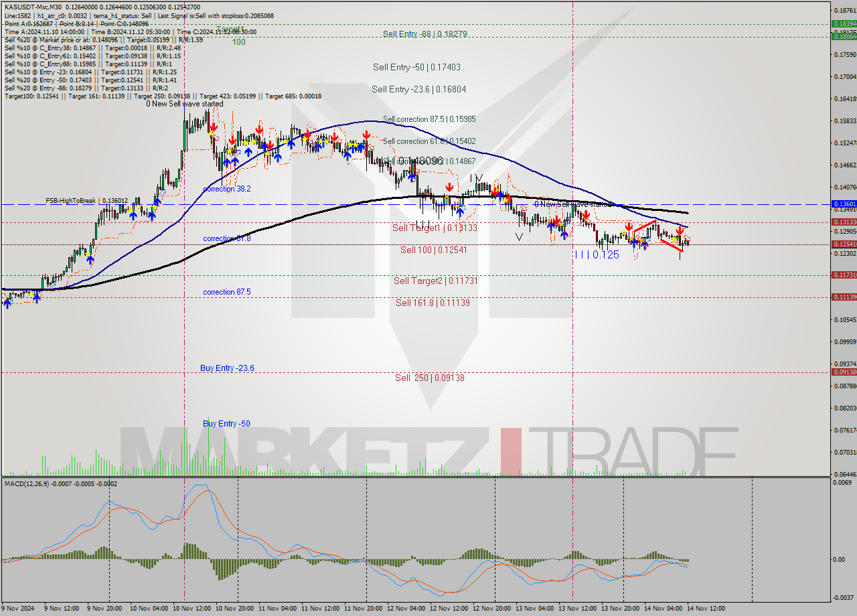Click the MACD(12,26,9) indicator label

[61, 483]
